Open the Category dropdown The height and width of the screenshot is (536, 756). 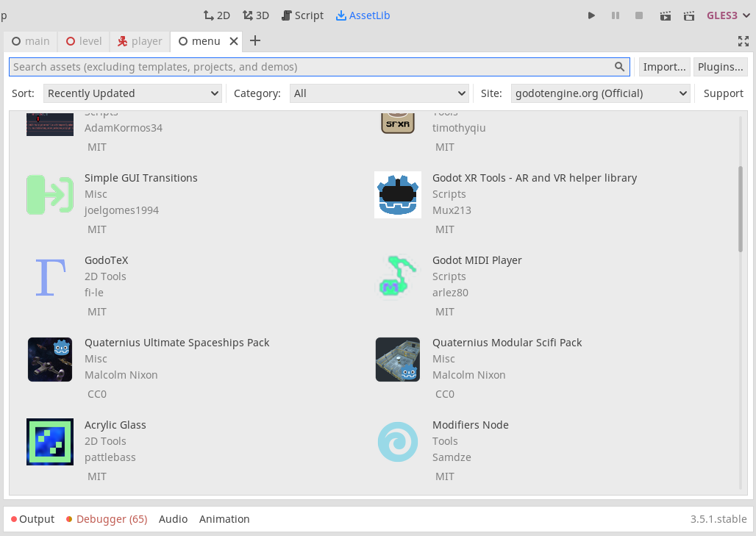pyautogui.click(x=379, y=93)
